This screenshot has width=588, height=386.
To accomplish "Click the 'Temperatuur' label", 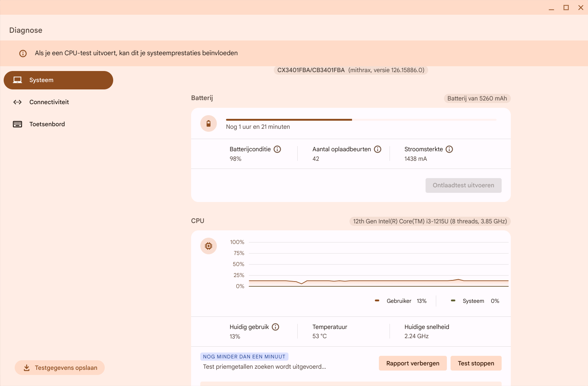I will coord(330,327).
